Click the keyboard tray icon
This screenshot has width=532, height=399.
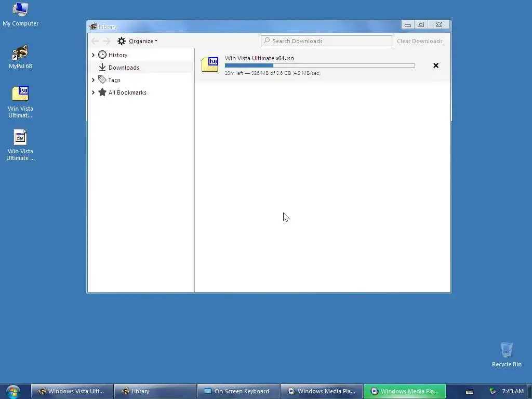470,392
